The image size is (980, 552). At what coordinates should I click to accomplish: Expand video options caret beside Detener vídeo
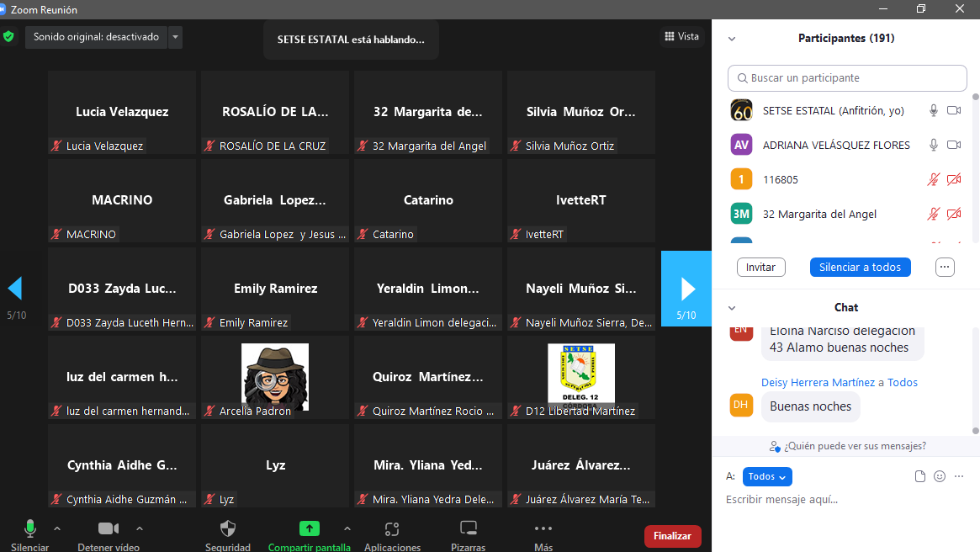tap(140, 529)
